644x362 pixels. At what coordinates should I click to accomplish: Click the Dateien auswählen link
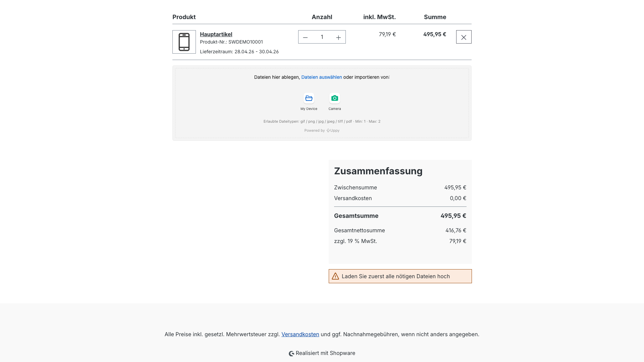point(321,77)
